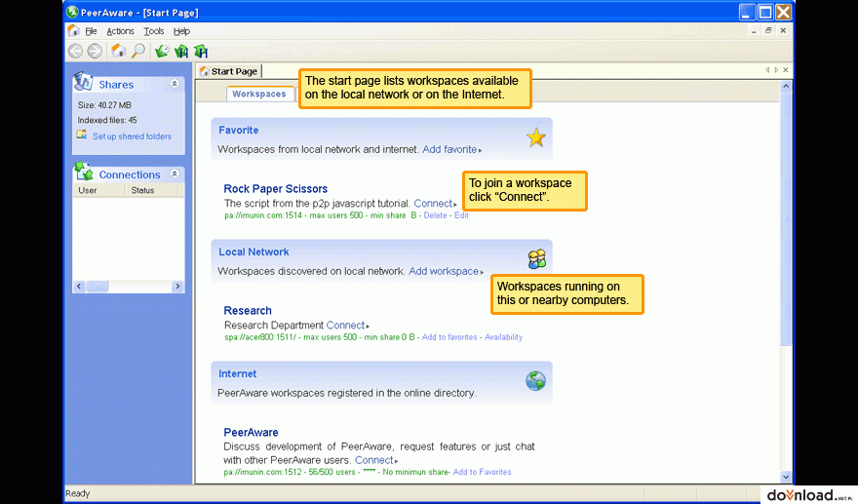Go to the Home start page toolbar icon
Image resolution: width=858 pixels, height=504 pixels.
pos(118,51)
